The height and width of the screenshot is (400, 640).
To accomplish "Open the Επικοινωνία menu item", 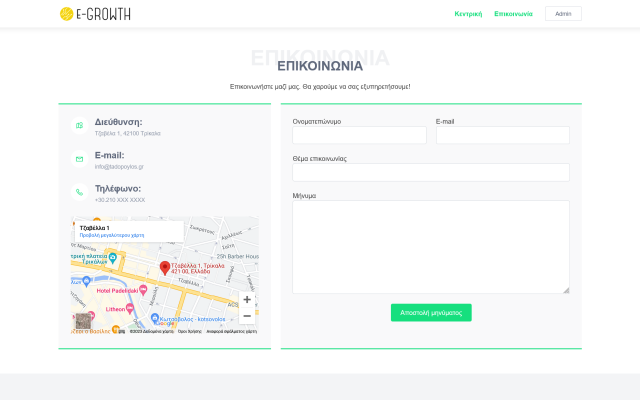I will tap(513, 14).
